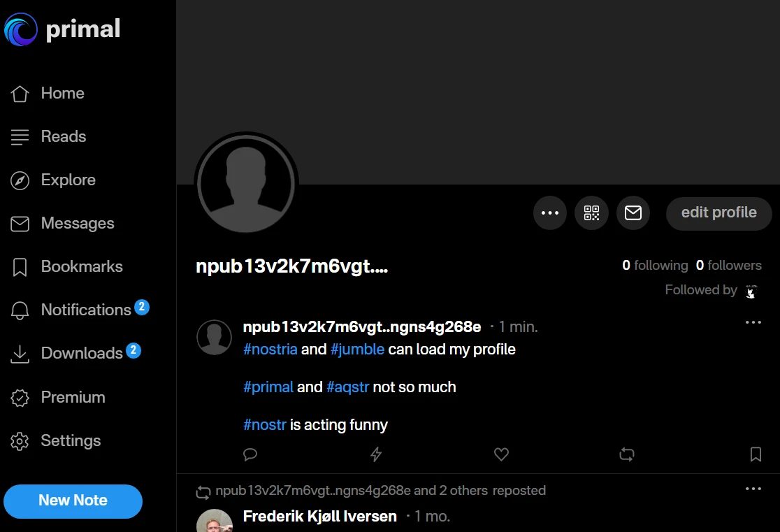
Task: Open Explore from the sidebar
Action: click(x=68, y=180)
